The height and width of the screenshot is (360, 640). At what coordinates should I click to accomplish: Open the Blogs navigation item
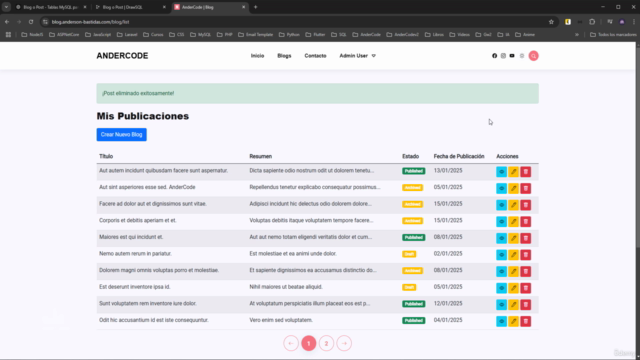click(x=284, y=56)
